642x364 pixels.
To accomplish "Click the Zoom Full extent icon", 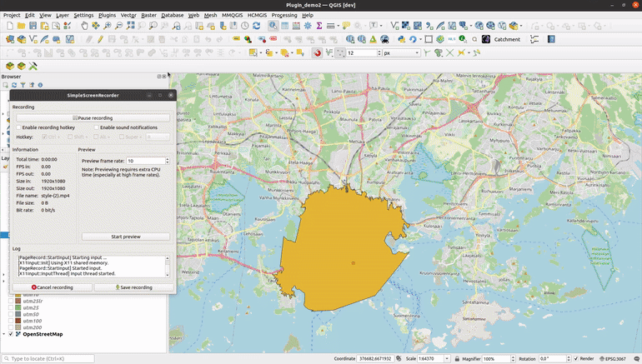I will tap(130, 26).
